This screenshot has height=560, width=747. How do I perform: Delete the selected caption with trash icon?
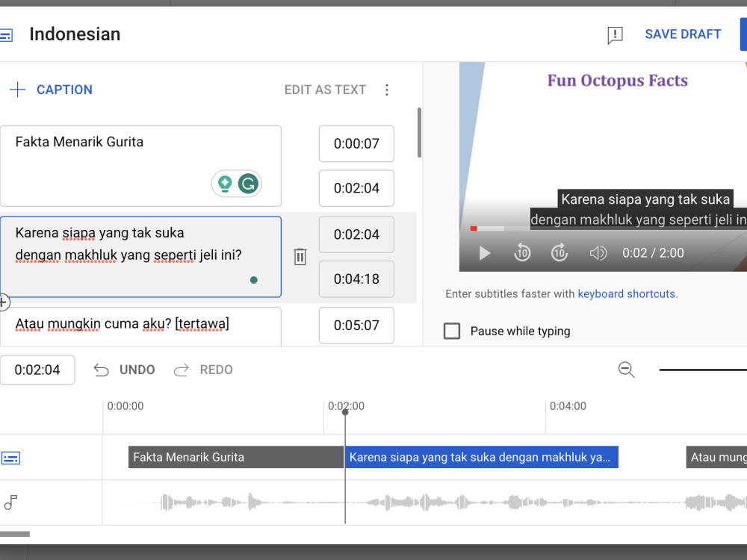pos(300,257)
